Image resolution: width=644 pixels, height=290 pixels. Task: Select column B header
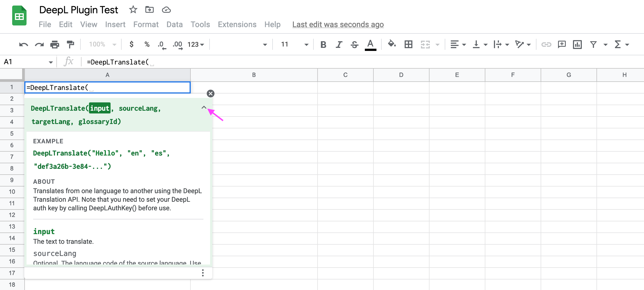click(254, 75)
